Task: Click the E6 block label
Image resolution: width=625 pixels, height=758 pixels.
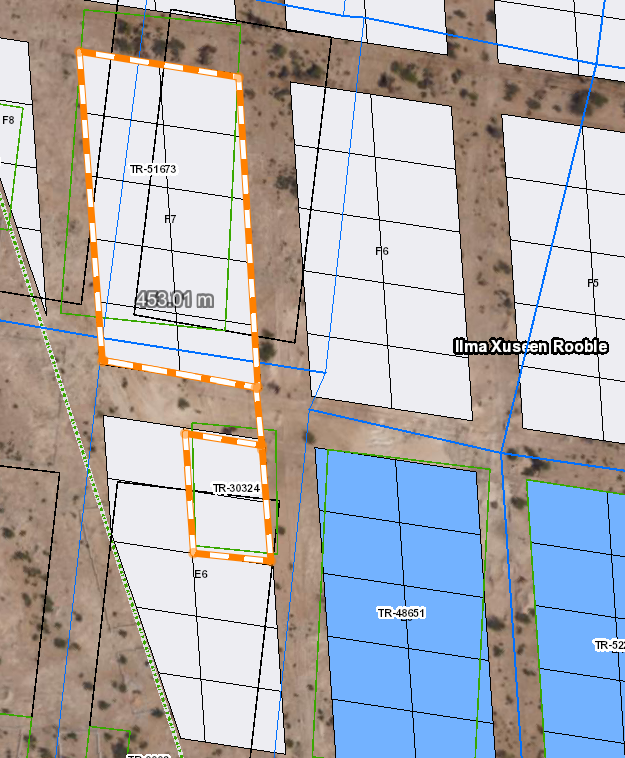Action: (201, 574)
